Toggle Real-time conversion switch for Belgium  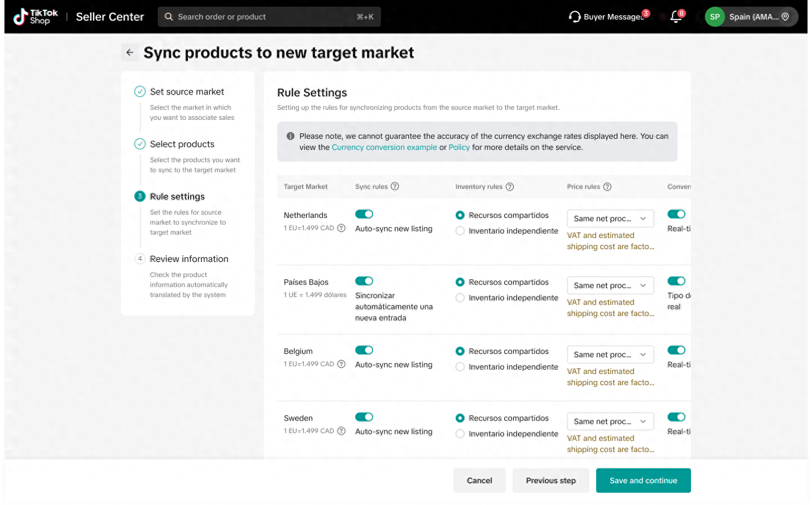(x=676, y=350)
